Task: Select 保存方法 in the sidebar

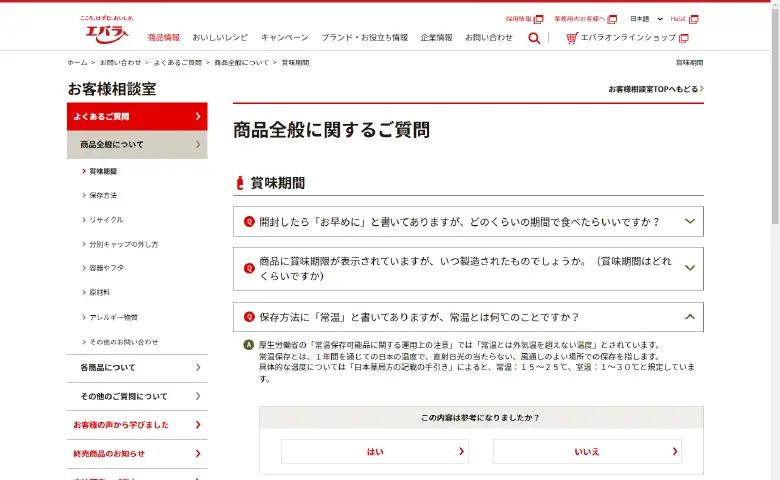Action: pyautogui.click(x=103, y=195)
